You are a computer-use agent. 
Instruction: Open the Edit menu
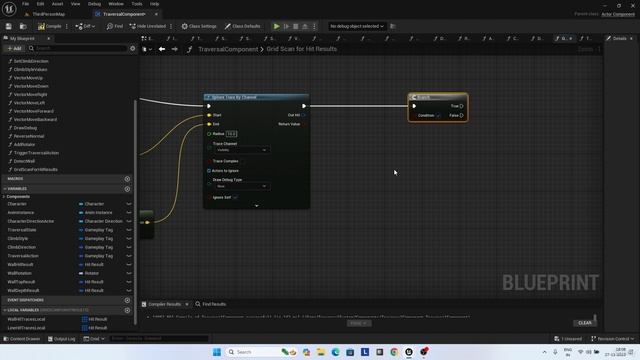pos(40,4)
